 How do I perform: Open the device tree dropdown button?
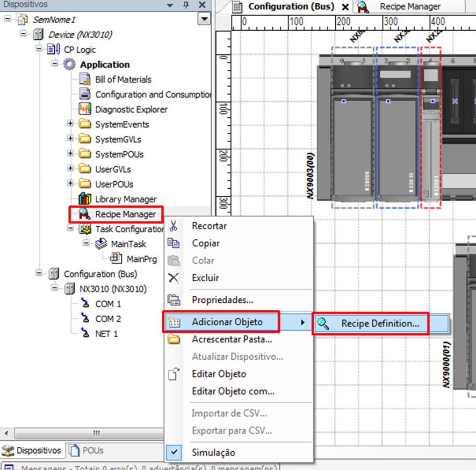tap(204, 19)
